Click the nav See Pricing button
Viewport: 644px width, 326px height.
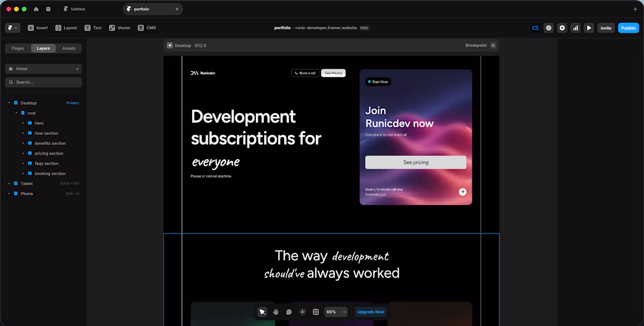click(333, 73)
